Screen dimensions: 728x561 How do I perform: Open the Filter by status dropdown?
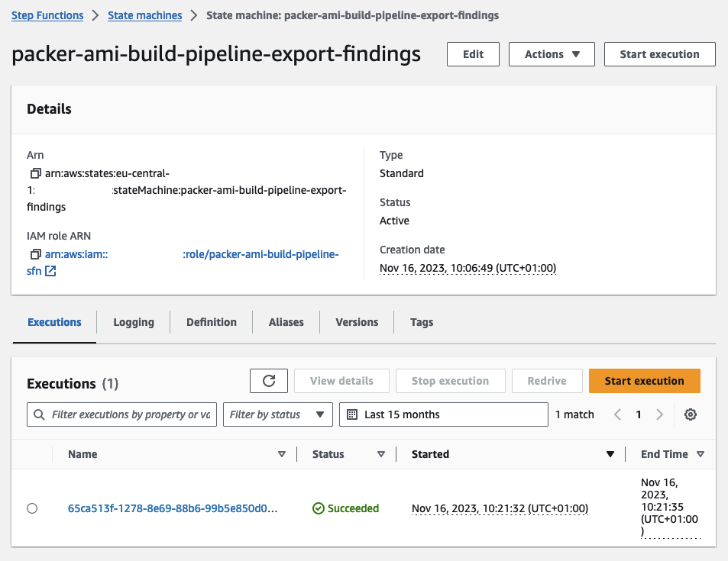pos(277,414)
